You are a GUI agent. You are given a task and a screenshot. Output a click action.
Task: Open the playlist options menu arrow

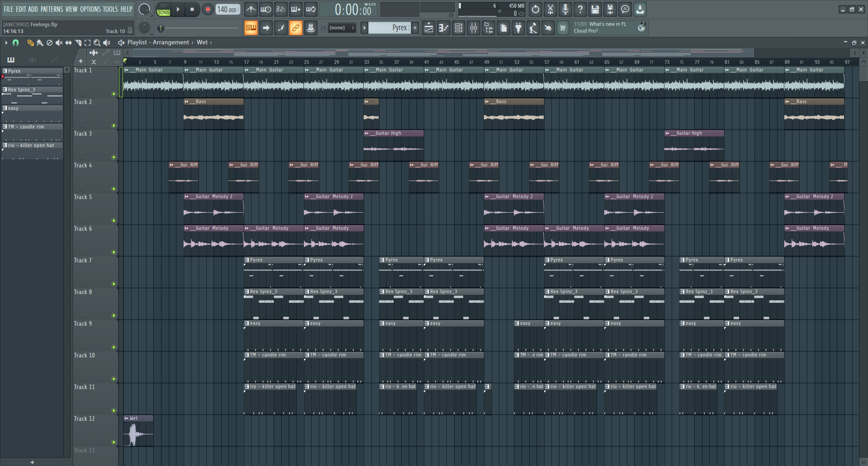[x=6, y=43]
